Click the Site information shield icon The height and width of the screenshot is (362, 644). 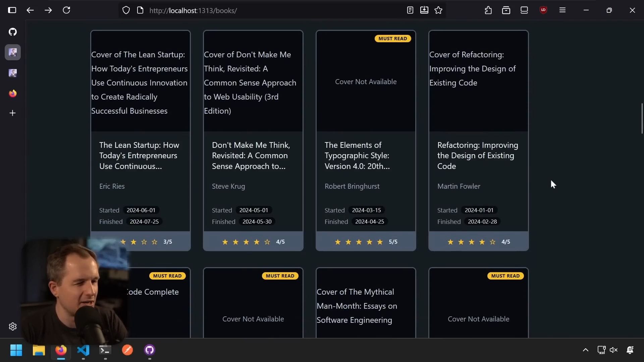click(126, 10)
